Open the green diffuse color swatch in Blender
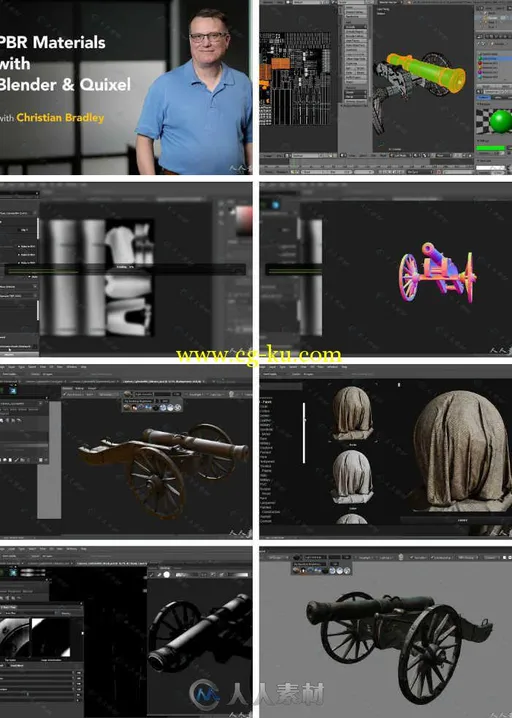This screenshot has width=512, height=718. (x=490, y=148)
